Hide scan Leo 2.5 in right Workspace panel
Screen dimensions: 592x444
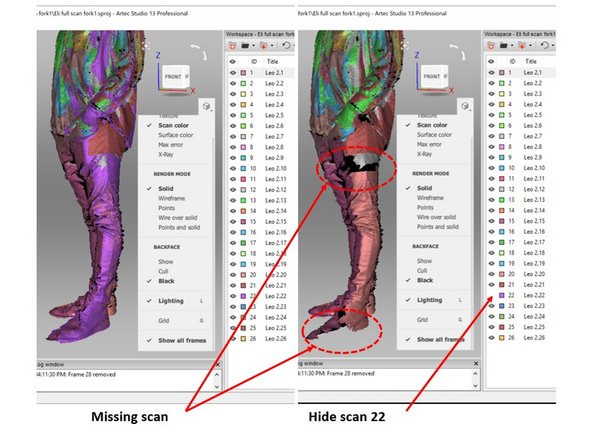(x=491, y=115)
